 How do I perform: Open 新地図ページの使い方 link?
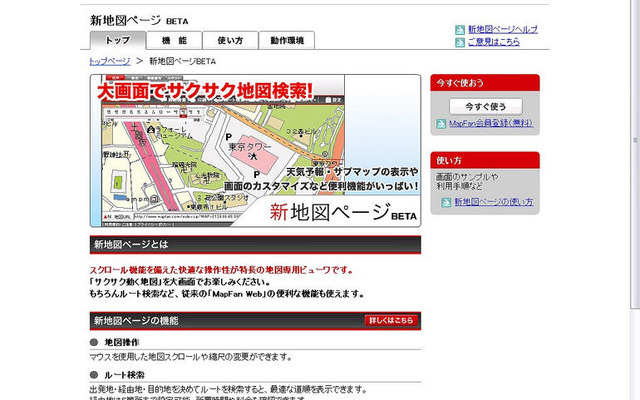point(494,202)
